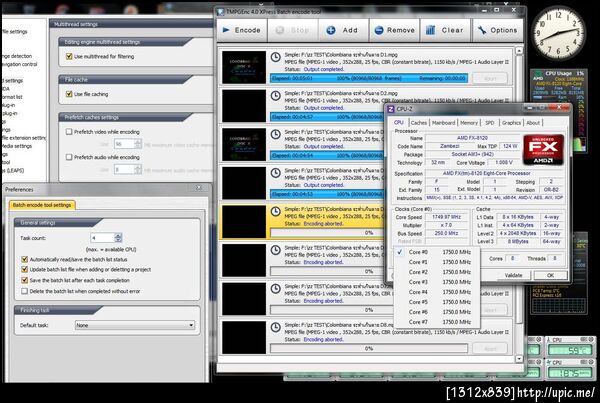Toggle Use multithread for filtering checkbox
This screenshot has height=403, width=600.
point(69,56)
